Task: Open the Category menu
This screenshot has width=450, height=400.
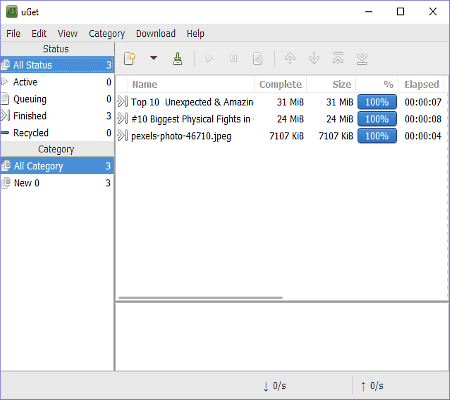Action: 107,34
